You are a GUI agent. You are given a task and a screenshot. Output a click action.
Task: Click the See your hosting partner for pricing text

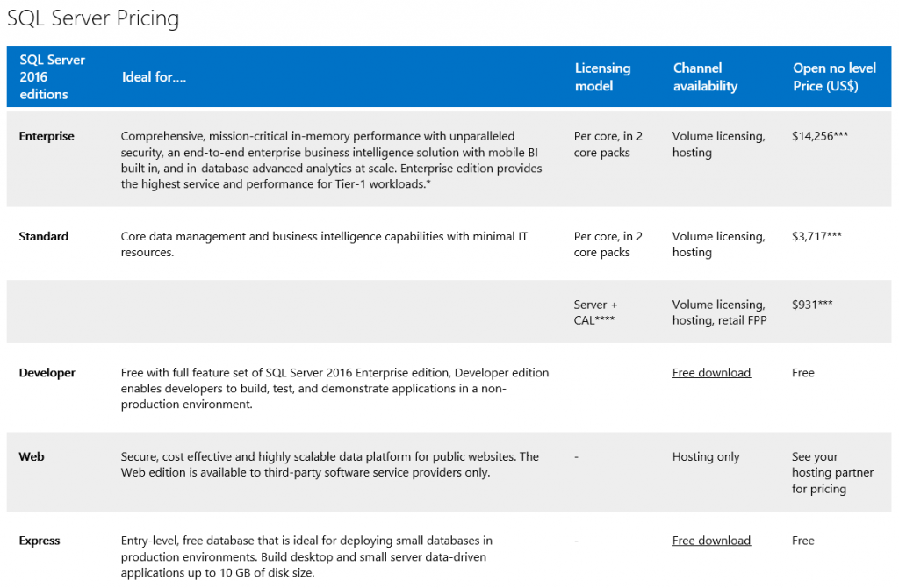click(x=832, y=472)
